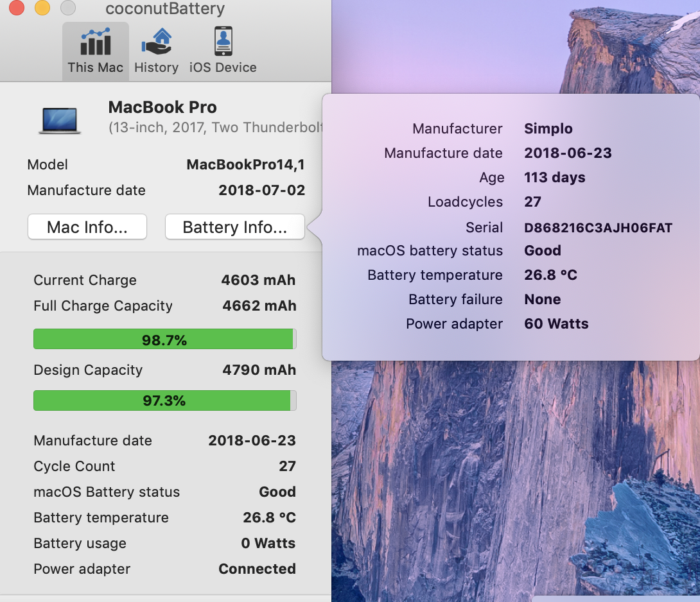Click the 97.3% design capacity bar
This screenshot has height=602, width=700.
165,400
